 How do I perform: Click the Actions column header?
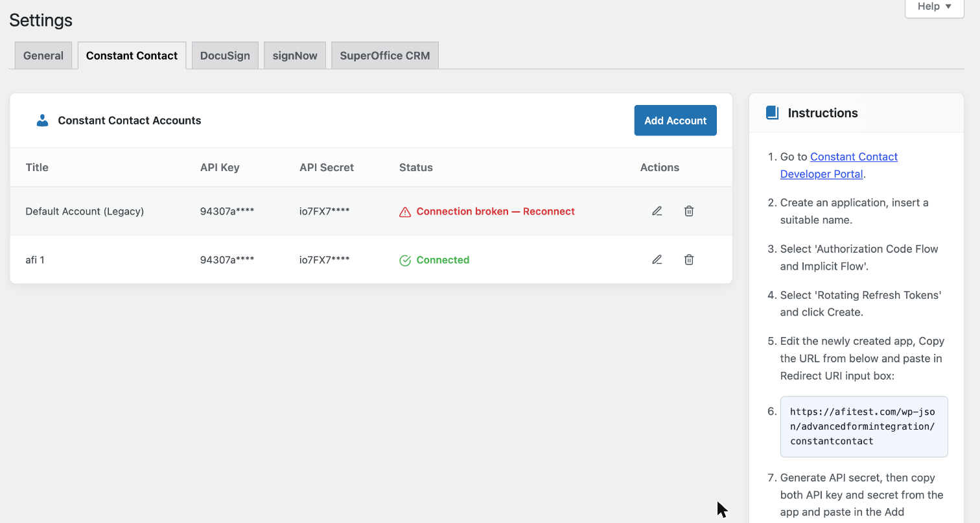[660, 167]
